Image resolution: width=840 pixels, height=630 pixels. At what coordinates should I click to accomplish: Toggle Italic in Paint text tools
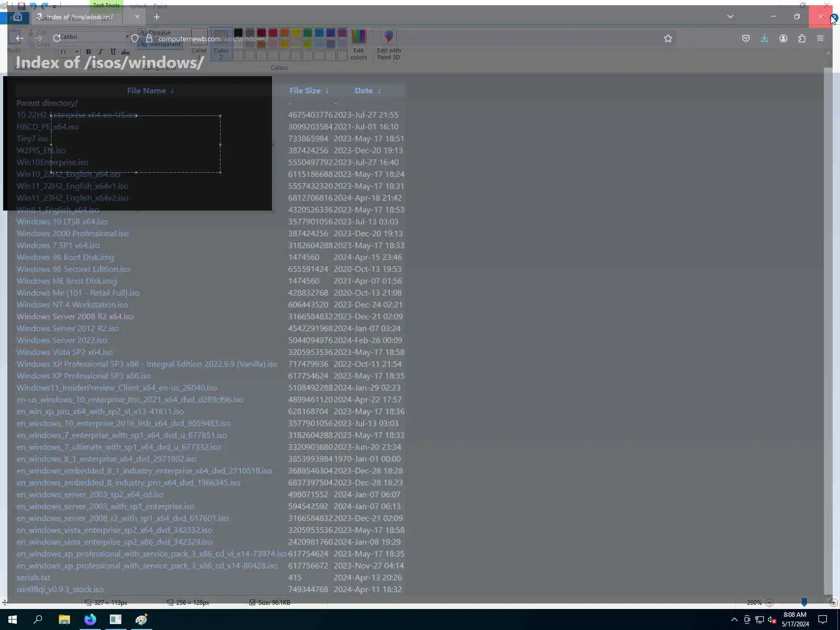101,51
